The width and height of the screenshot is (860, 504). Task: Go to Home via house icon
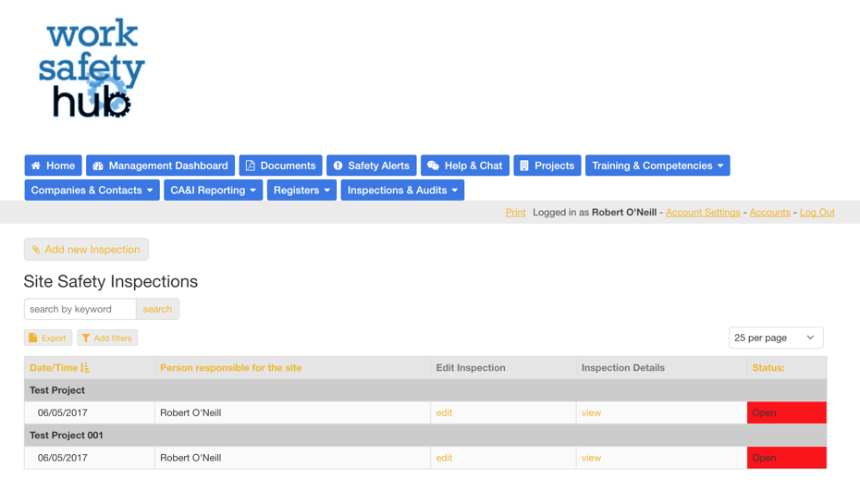(x=36, y=166)
